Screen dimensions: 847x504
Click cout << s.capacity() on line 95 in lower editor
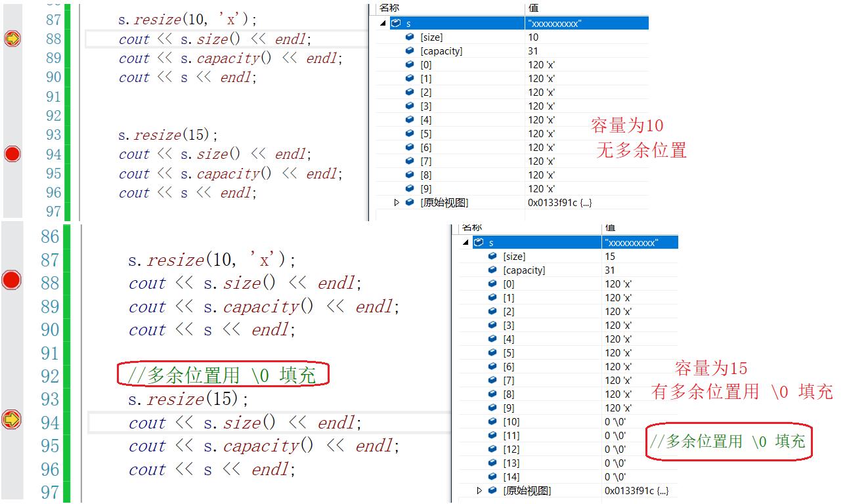click(221, 446)
